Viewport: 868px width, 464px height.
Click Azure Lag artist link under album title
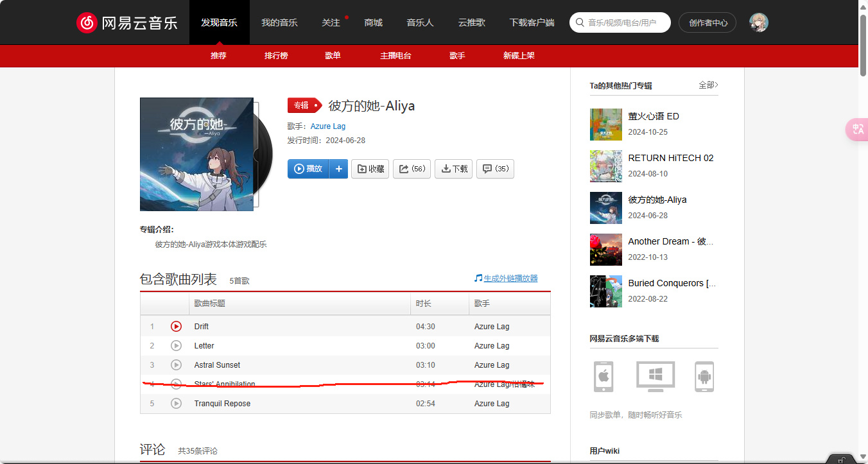click(328, 126)
